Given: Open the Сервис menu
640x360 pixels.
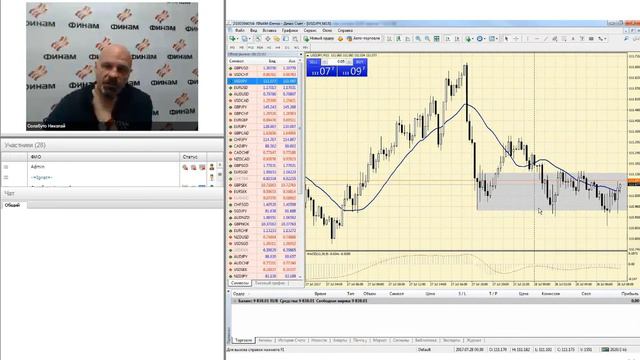Looking at the screenshot, I should coord(310,30).
